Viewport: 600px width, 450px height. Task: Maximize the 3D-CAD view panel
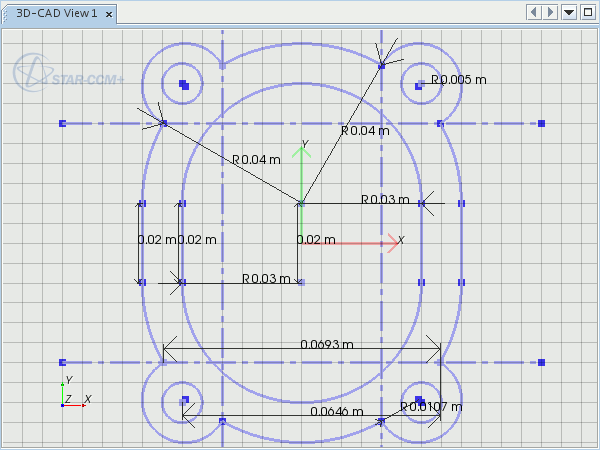click(x=587, y=12)
